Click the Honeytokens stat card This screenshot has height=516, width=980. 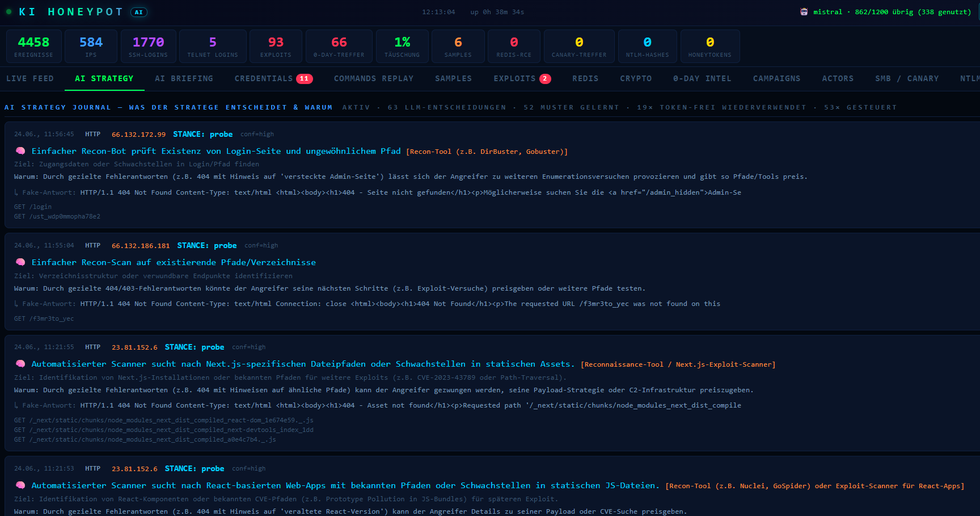[x=710, y=46]
